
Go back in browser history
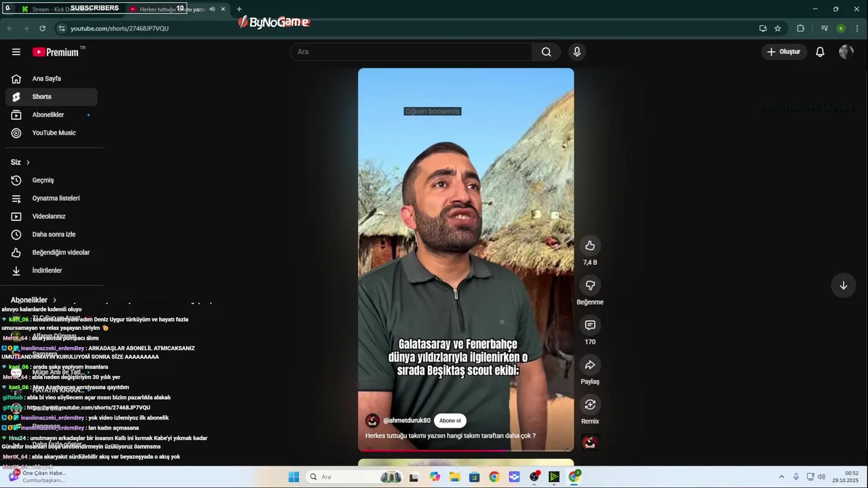click(9, 28)
